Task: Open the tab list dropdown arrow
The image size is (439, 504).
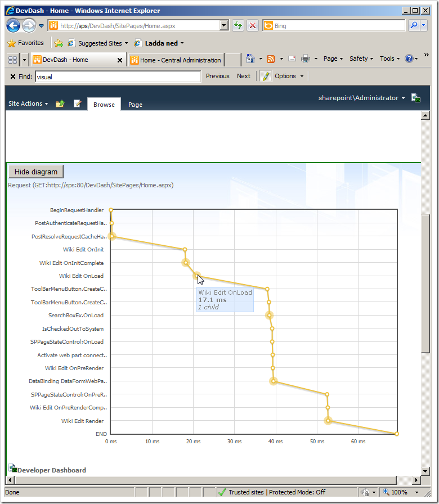Action: point(24,60)
